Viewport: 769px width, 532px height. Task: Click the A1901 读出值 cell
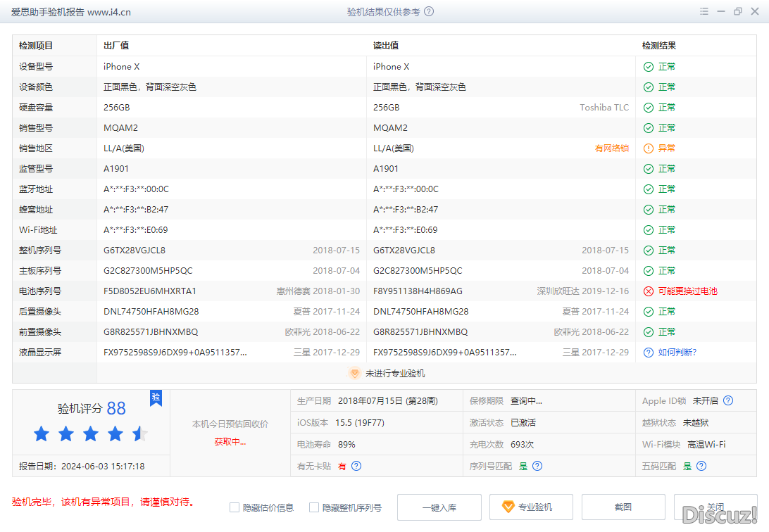386,168
